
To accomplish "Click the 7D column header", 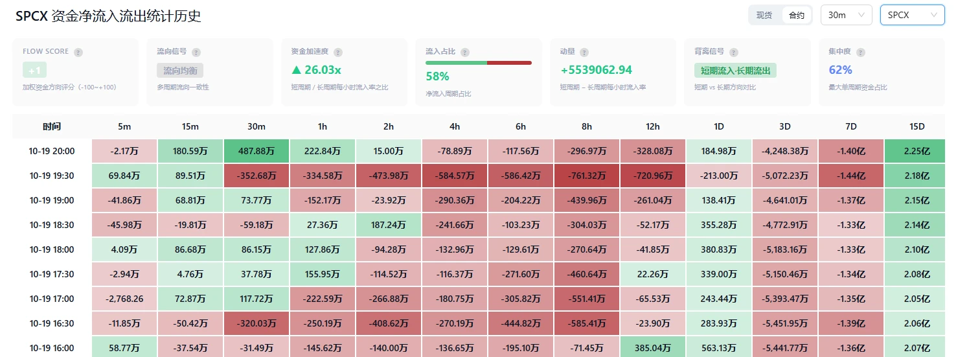I will click(x=851, y=126).
